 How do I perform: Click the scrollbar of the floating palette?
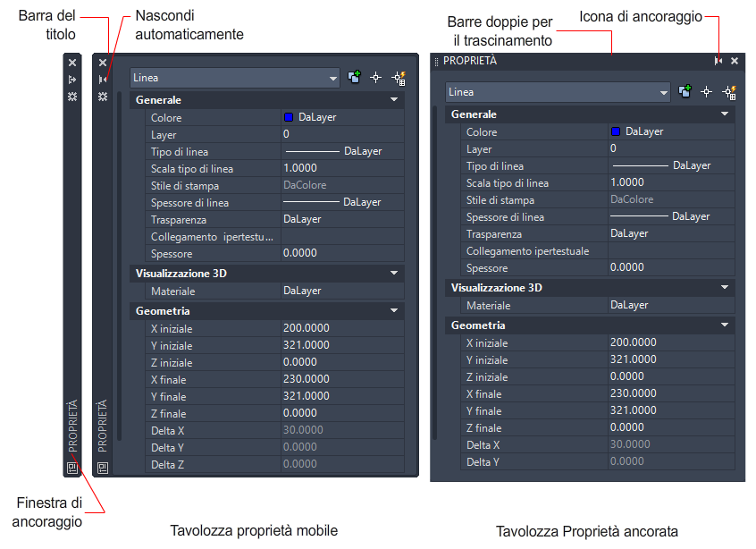pos(119,266)
